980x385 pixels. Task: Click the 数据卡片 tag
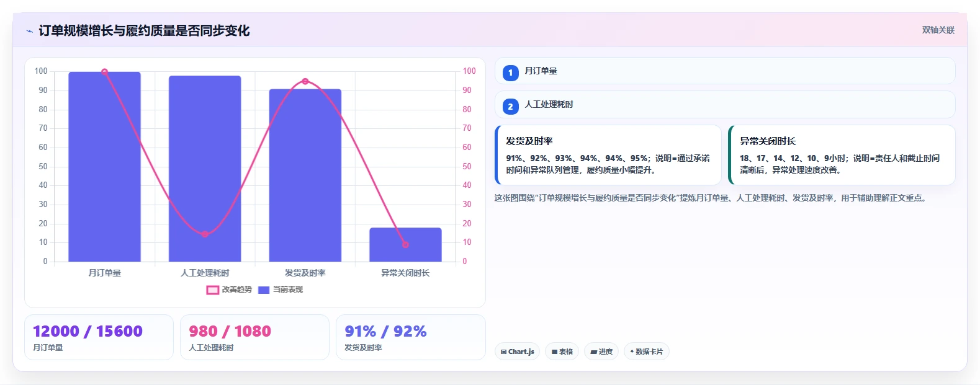(x=646, y=352)
